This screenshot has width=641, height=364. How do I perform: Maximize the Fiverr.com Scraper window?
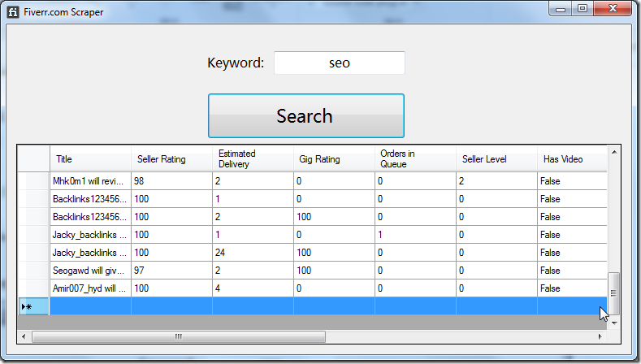tap(583, 9)
